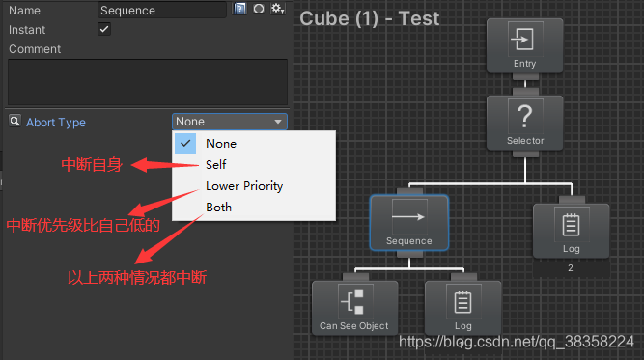Open the Abort Type dropdown
Viewport: 644px width, 360px height.
pos(230,122)
